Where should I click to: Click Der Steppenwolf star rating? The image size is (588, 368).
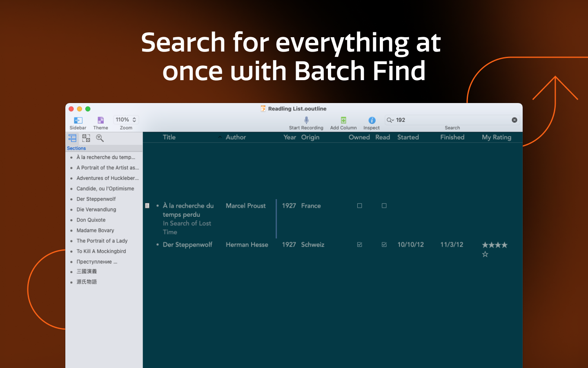click(494, 245)
